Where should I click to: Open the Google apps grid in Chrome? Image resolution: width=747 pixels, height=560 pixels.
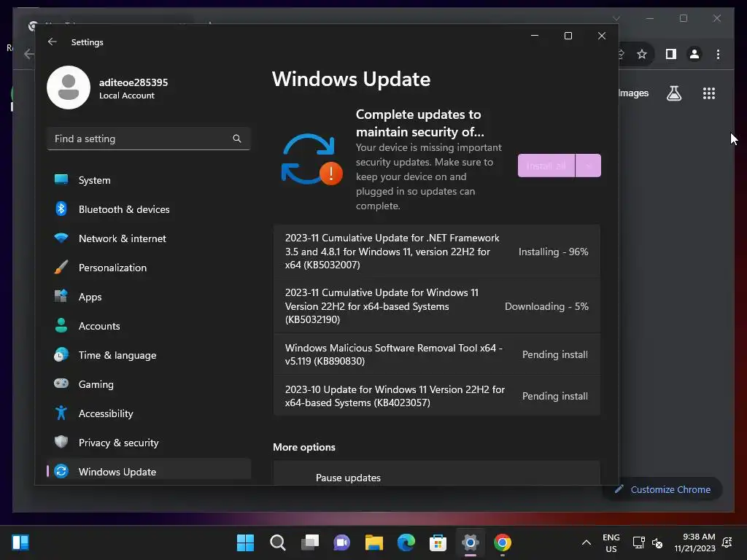[x=709, y=93]
